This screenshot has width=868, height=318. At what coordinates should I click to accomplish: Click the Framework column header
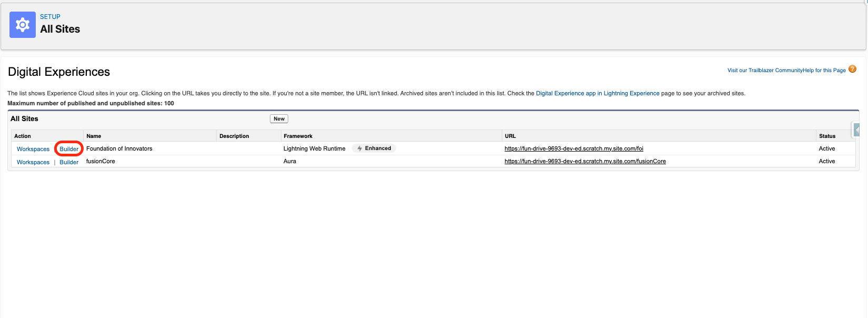pyautogui.click(x=298, y=136)
